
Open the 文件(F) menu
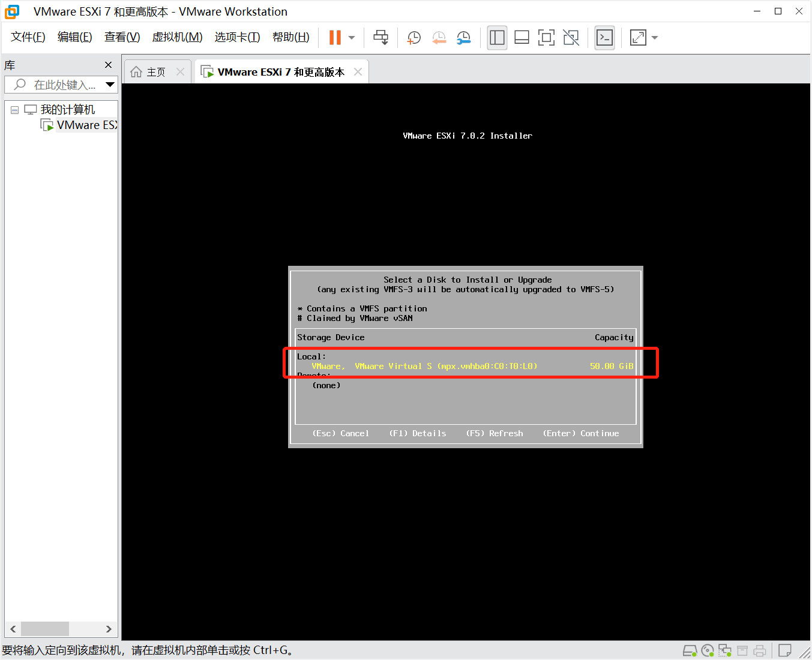click(x=28, y=37)
